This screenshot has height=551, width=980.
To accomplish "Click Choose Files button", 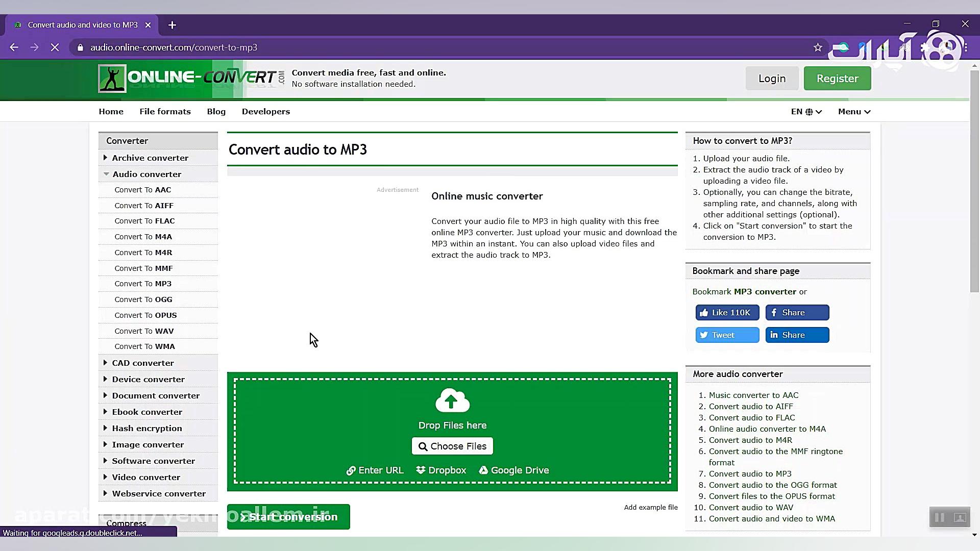I will point(452,446).
